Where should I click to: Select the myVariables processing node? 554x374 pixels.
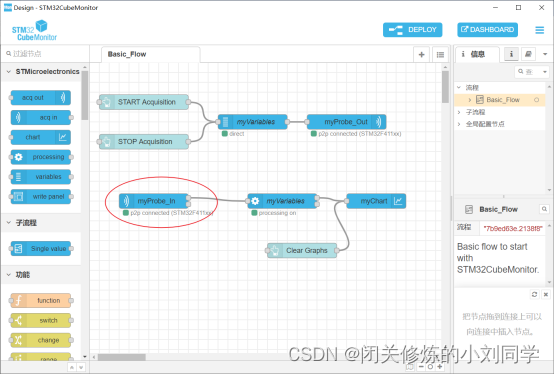click(x=282, y=201)
